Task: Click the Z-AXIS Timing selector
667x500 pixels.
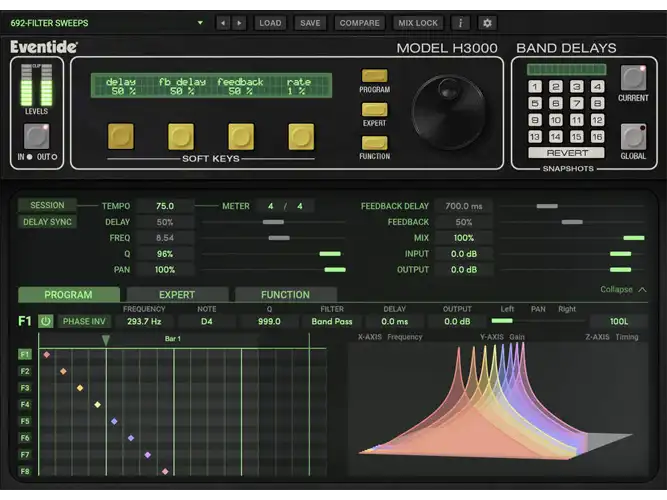Action: [612, 337]
